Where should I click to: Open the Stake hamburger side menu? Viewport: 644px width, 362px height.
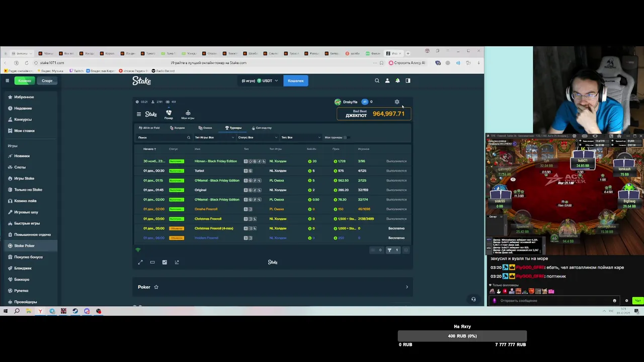tap(7, 80)
